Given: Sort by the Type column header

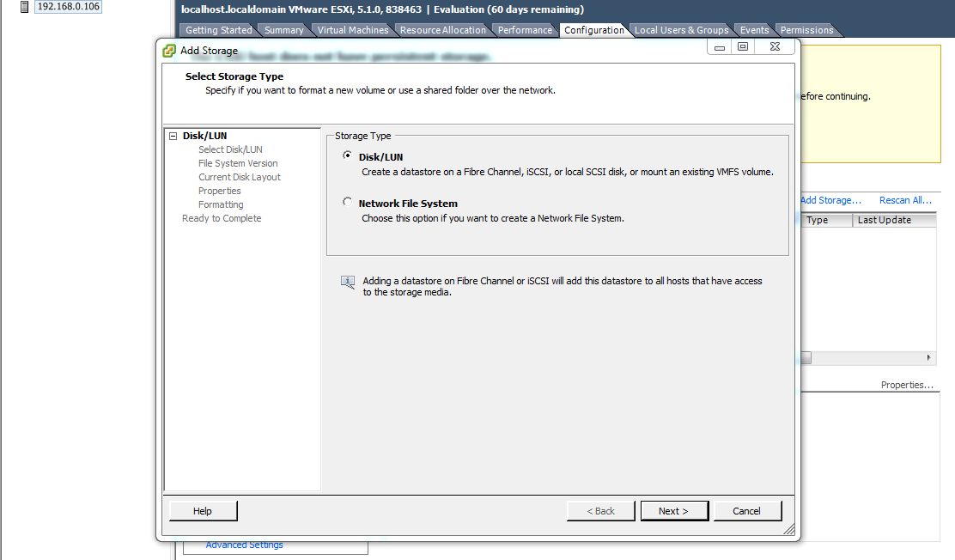Looking at the screenshot, I should (x=826, y=220).
